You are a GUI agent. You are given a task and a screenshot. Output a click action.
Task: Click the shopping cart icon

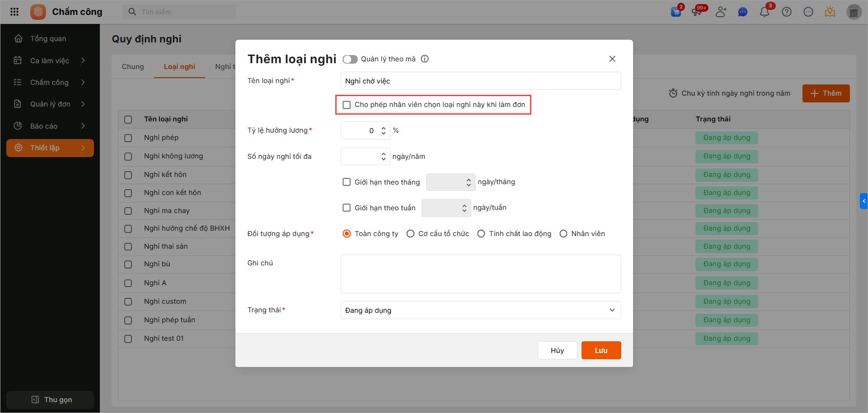point(676,12)
